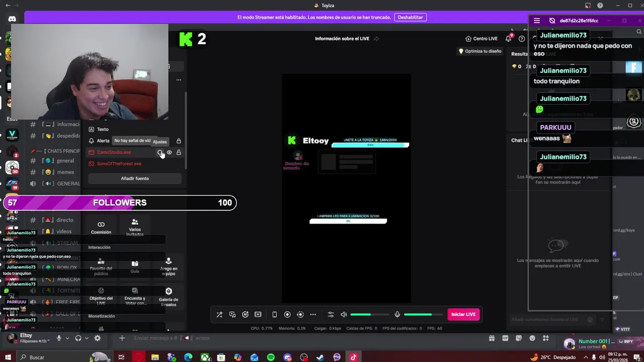Open Discord gift icon in message bar
Screen dimensions: 644x362
pos(492,338)
